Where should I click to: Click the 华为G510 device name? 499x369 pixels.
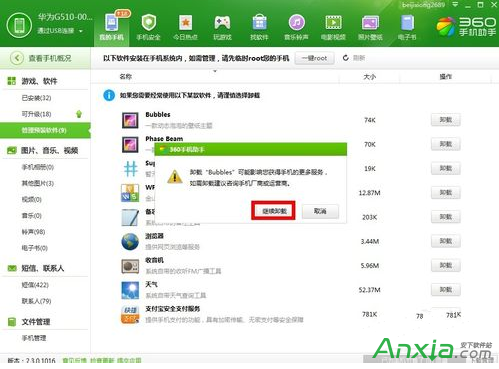tap(65, 17)
